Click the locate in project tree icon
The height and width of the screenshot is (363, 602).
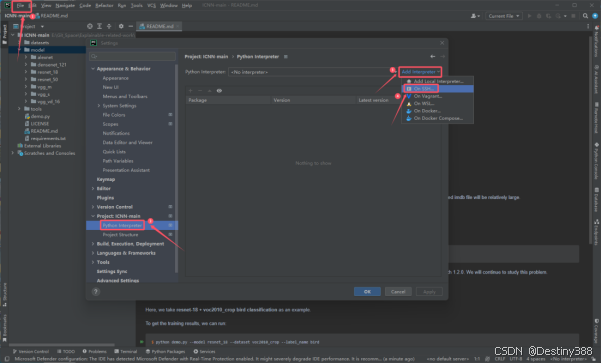point(90,26)
